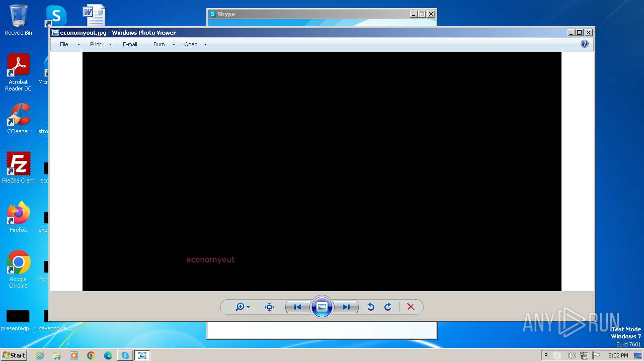The width and height of the screenshot is (644, 362).
Task: Open Acrobat Reader DC shortcut
Action: click(18, 72)
